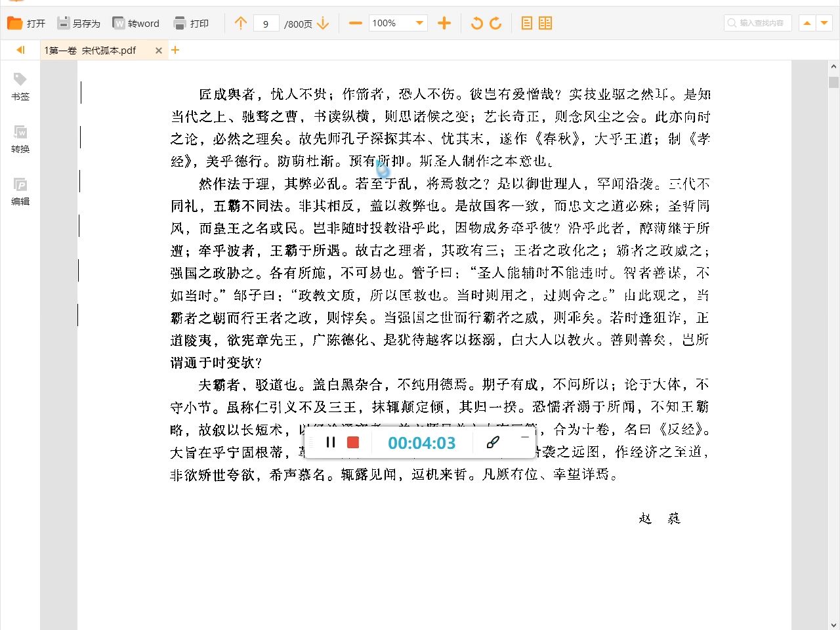Viewport: 840px width, 630px height.
Task: Add a new tab with plus icon
Action: point(175,50)
